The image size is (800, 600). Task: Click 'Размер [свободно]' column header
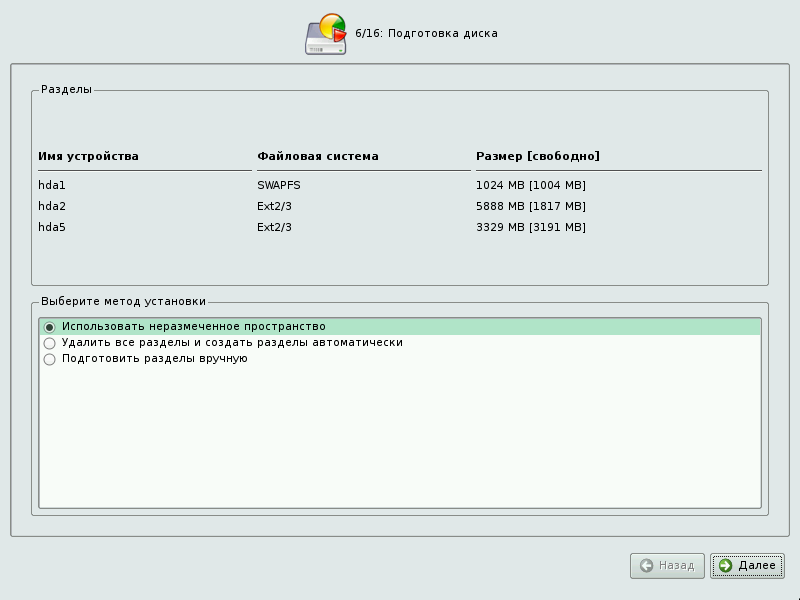pyautogui.click(x=537, y=156)
